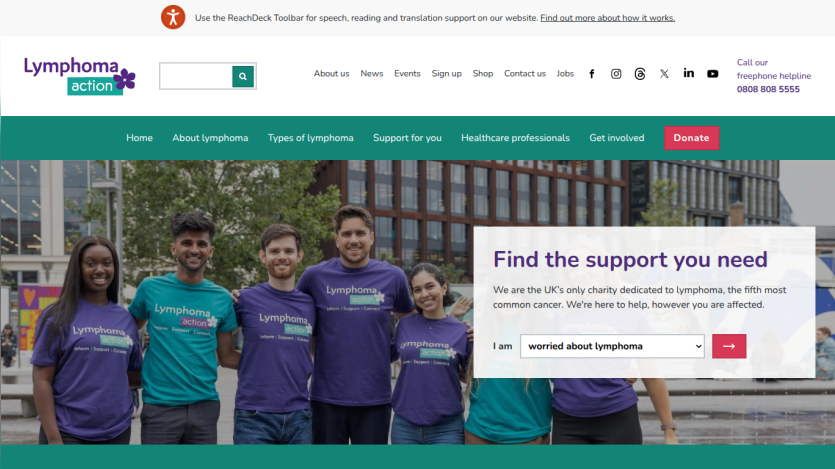Open the Facebook page icon
The image size is (835, 469).
click(x=592, y=73)
